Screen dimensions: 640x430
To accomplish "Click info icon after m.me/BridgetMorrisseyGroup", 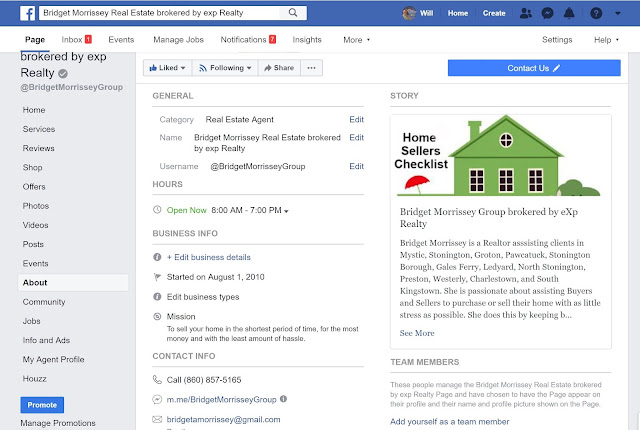I will (x=283, y=399).
